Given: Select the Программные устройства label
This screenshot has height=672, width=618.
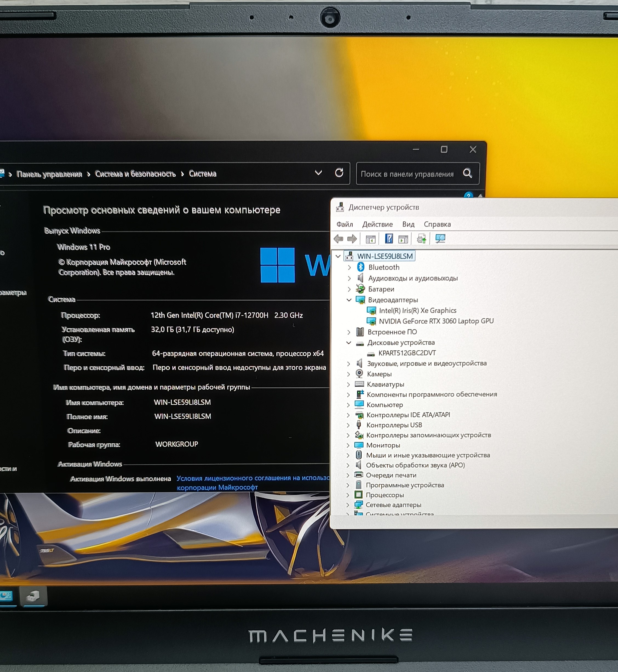Looking at the screenshot, I should (x=405, y=485).
